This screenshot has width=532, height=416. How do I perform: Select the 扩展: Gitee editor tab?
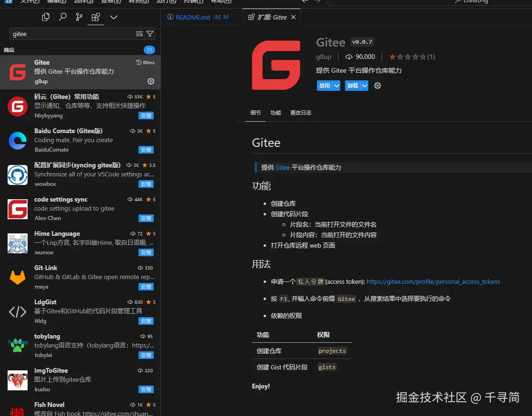tap(272, 17)
